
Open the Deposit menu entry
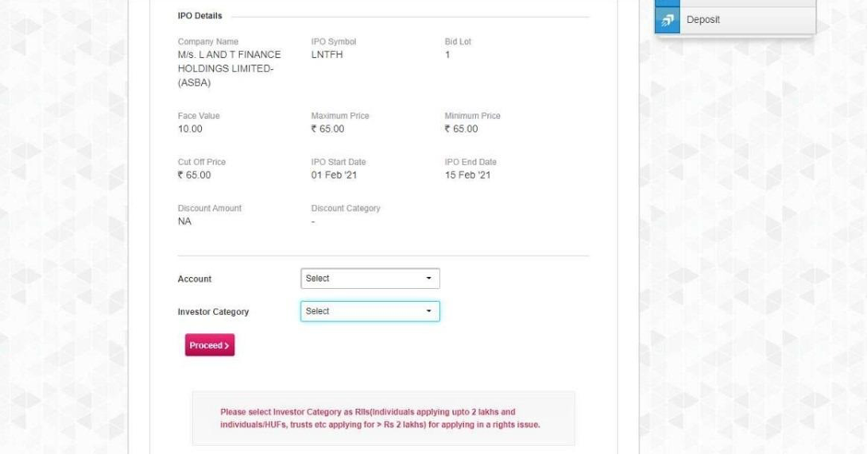703,20
